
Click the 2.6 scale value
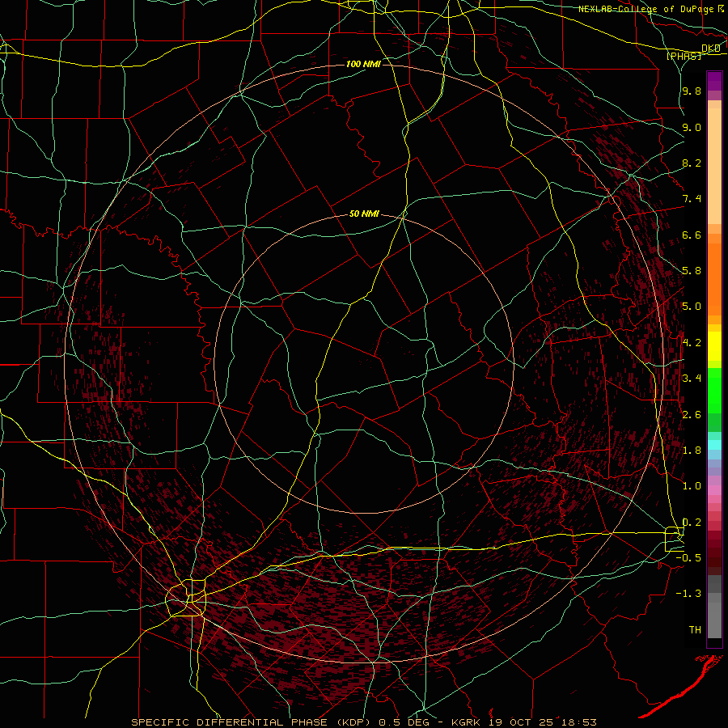click(692, 415)
